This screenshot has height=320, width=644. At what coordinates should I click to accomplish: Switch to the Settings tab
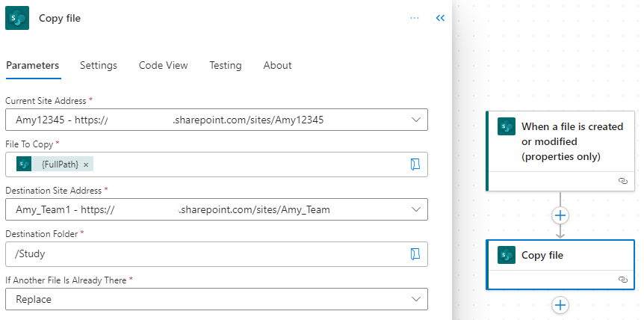(99, 65)
